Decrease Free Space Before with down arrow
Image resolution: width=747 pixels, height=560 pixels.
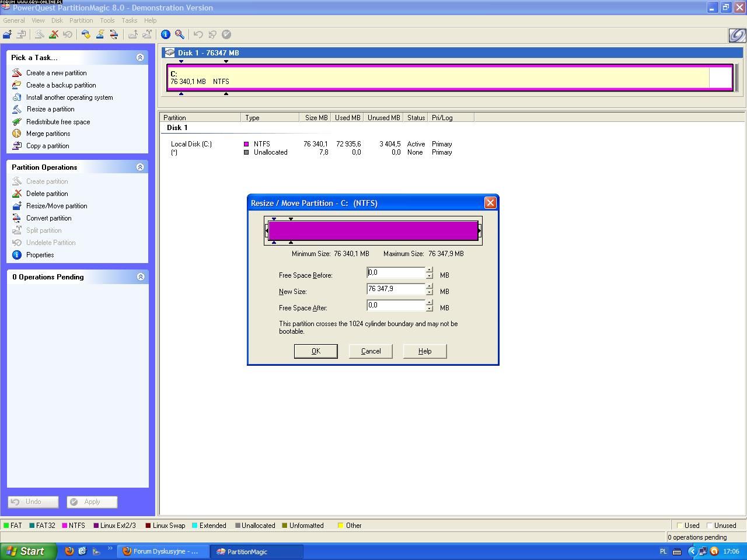[x=430, y=276]
